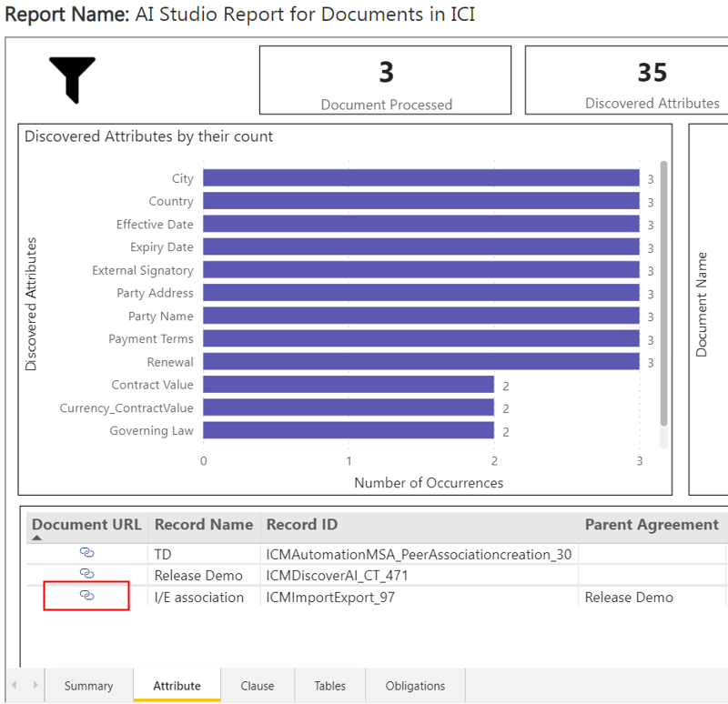Switch to the Summary tab

(88, 686)
